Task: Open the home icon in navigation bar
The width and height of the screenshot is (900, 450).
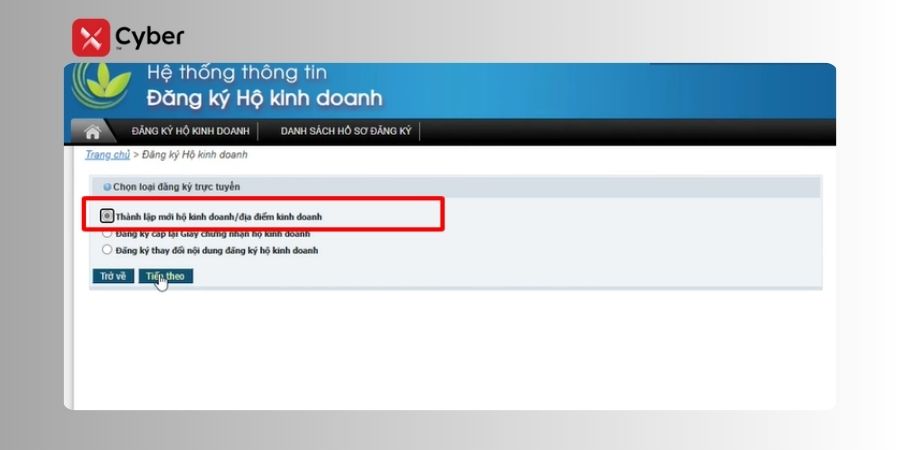Action: tap(92, 131)
